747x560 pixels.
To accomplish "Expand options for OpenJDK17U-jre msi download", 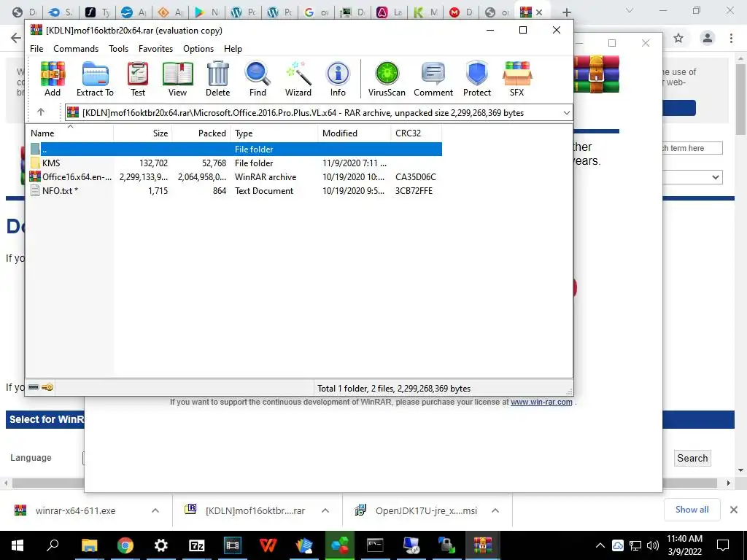I will 495,510.
